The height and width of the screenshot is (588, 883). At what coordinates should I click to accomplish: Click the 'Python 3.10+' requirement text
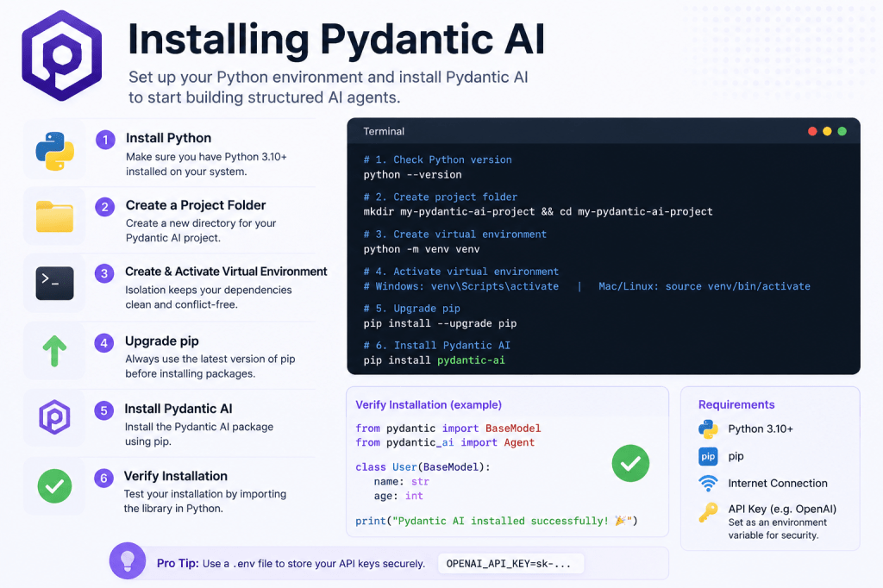[761, 429]
